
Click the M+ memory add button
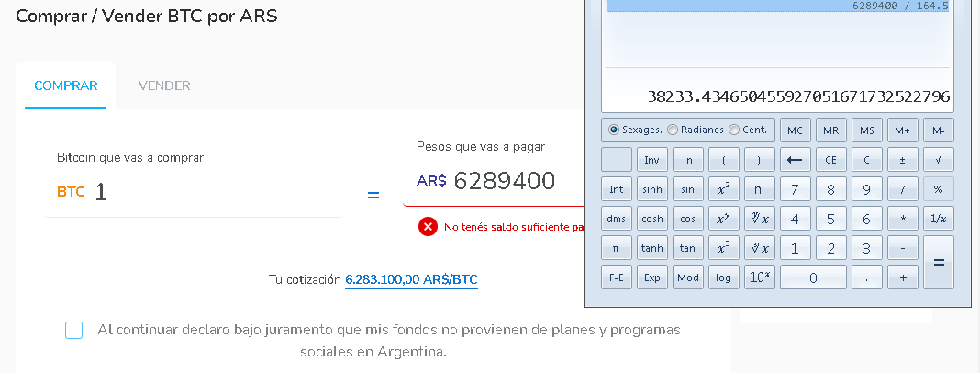pos(903,130)
